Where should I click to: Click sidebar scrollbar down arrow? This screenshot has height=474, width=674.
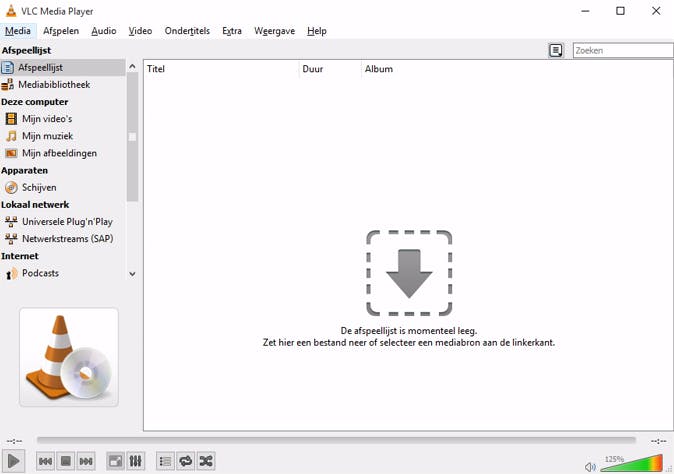132,274
